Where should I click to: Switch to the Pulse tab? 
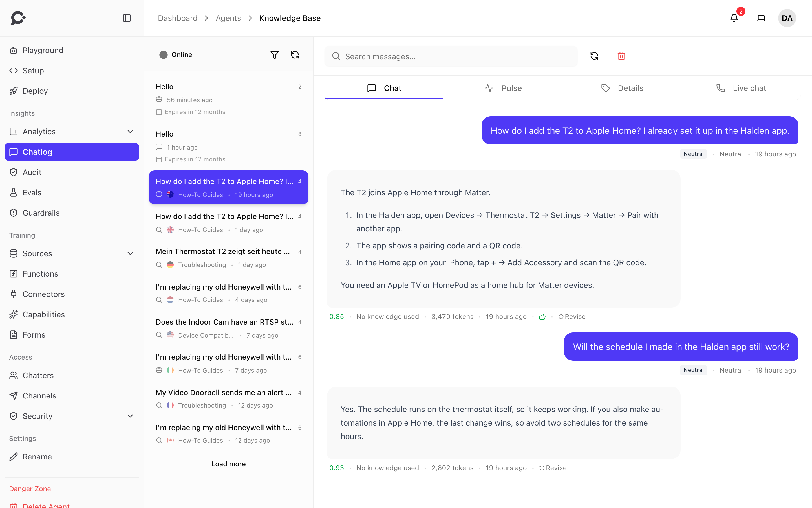click(503, 88)
